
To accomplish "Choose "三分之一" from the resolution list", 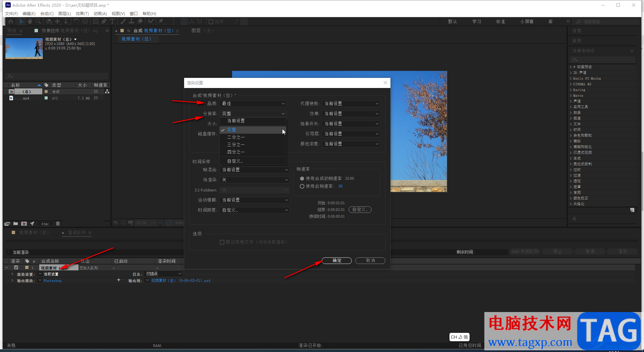I will coord(253,145).
